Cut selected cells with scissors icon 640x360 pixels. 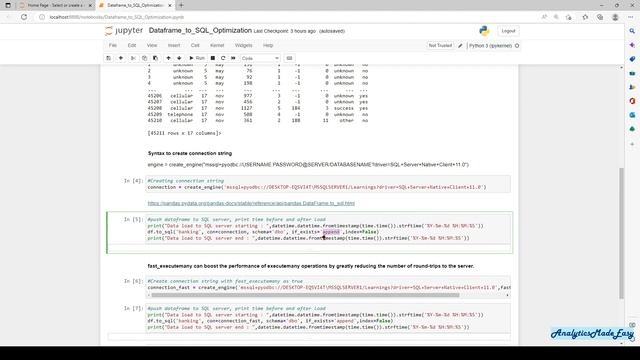pos(133,58)
